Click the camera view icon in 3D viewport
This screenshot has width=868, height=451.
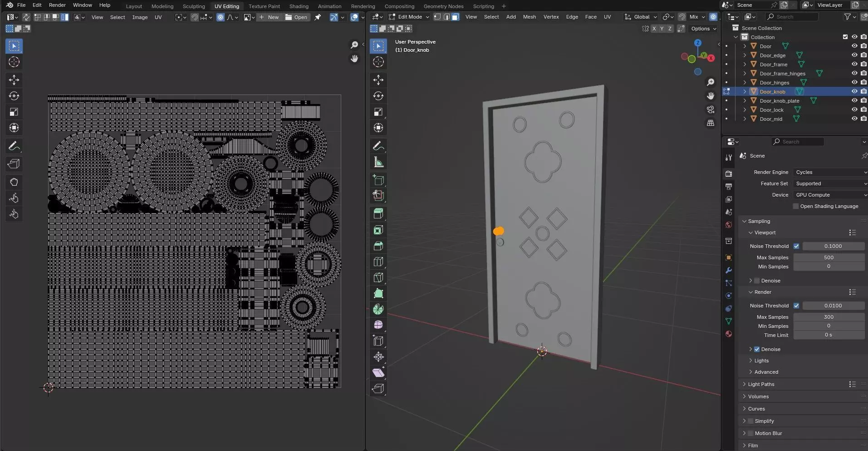coord(711,109)
